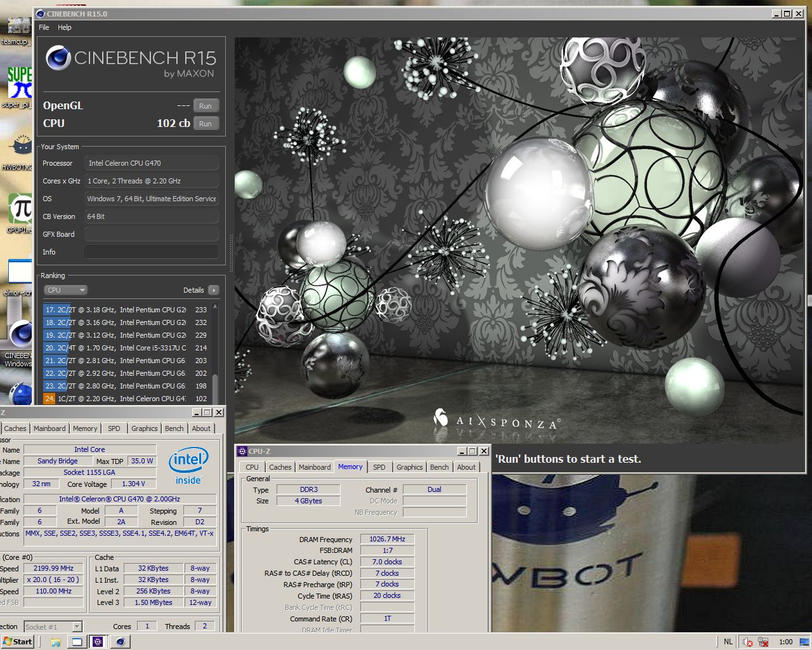Switch to the blank window taskbar button
The height and width of the screenshot is (650, 812).
tap(77, 642)
